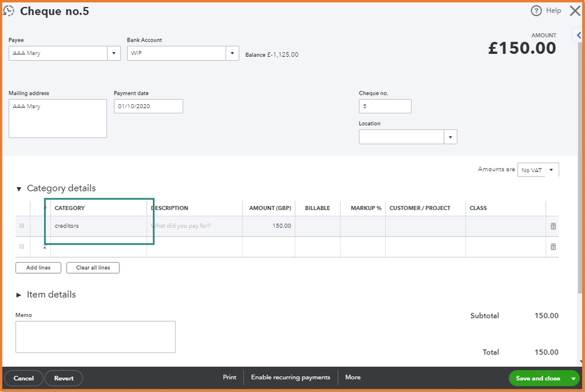Open the Bank Account dropdown

pos(232,54)
